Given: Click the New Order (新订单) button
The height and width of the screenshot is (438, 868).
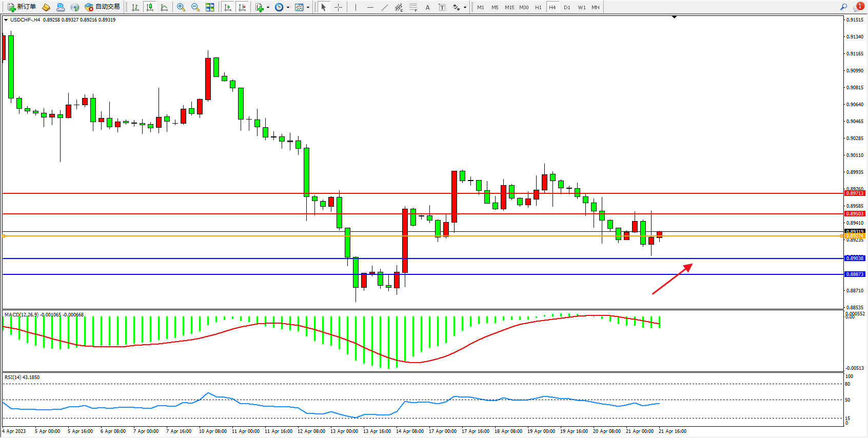Looking at the screenshot, I should (x=22, y=7).
